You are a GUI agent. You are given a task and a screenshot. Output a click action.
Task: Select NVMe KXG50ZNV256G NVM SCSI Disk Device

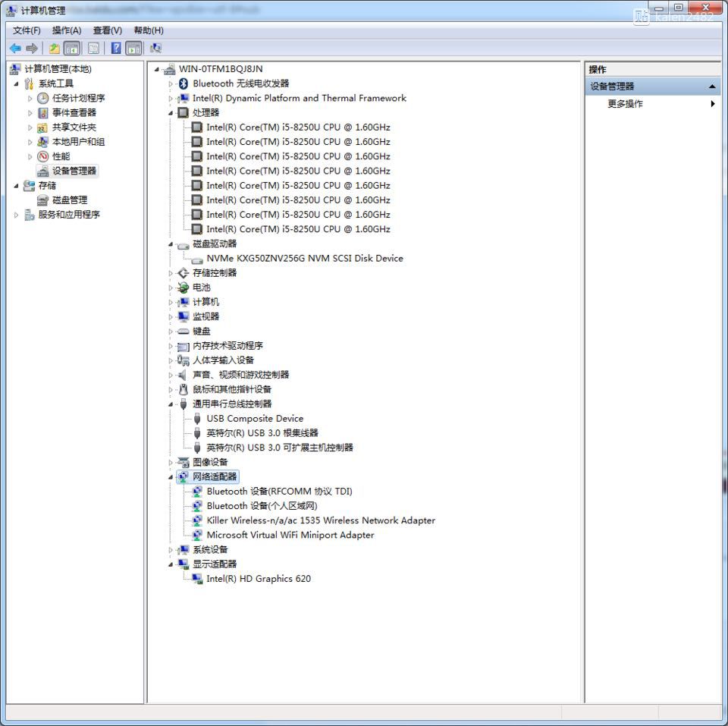[x=305, y=258]
